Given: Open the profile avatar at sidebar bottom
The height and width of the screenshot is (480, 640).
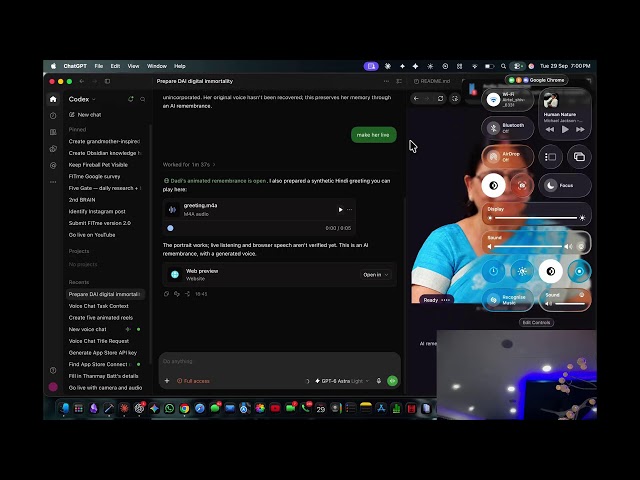Looking at the screenshot, I should pyautogui.click(x=53, y=387).
